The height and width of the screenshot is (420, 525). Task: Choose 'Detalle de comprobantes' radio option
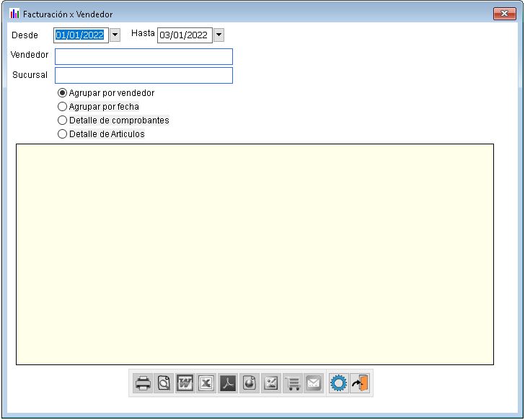pyautogui.click(x=63, y=121)
